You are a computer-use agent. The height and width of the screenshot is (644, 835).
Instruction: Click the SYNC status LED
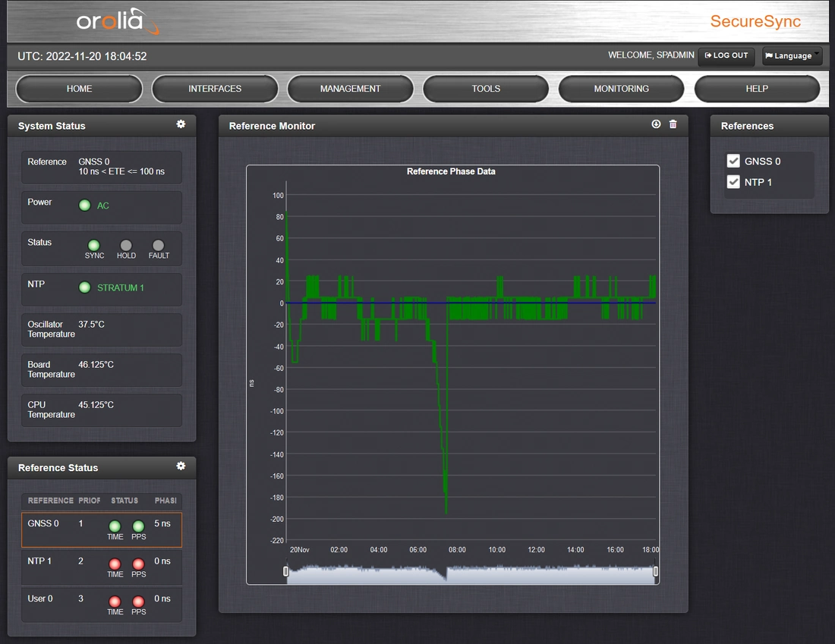point(93,245)
